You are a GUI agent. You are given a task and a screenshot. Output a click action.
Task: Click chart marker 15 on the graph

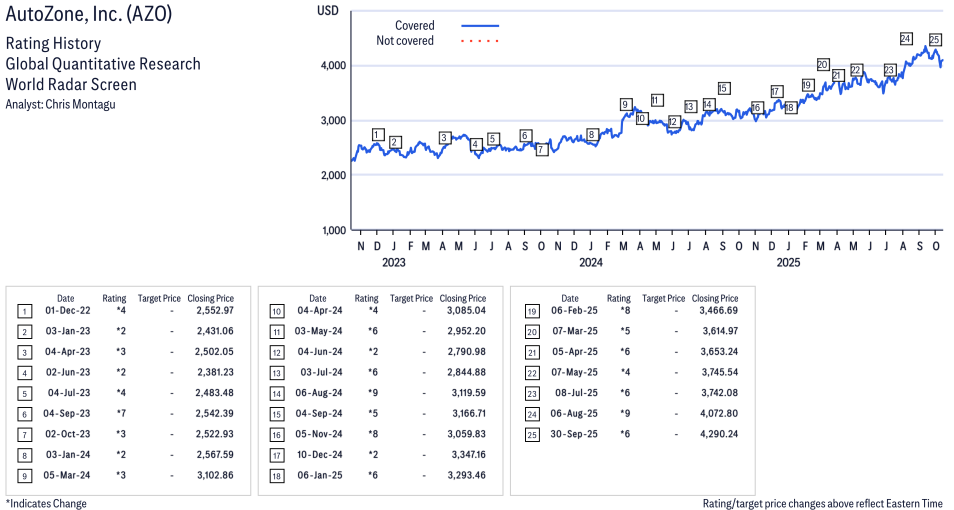(723, 88)
